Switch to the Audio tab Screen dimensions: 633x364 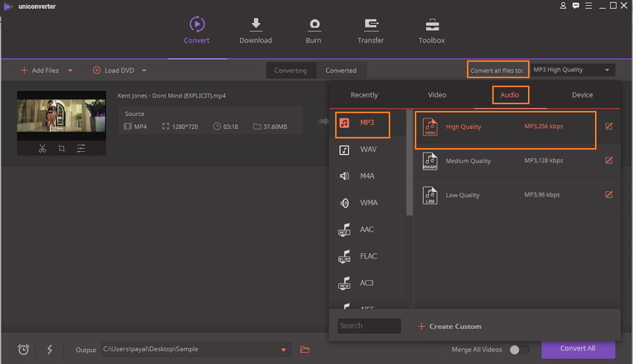(x=510, y=95)
